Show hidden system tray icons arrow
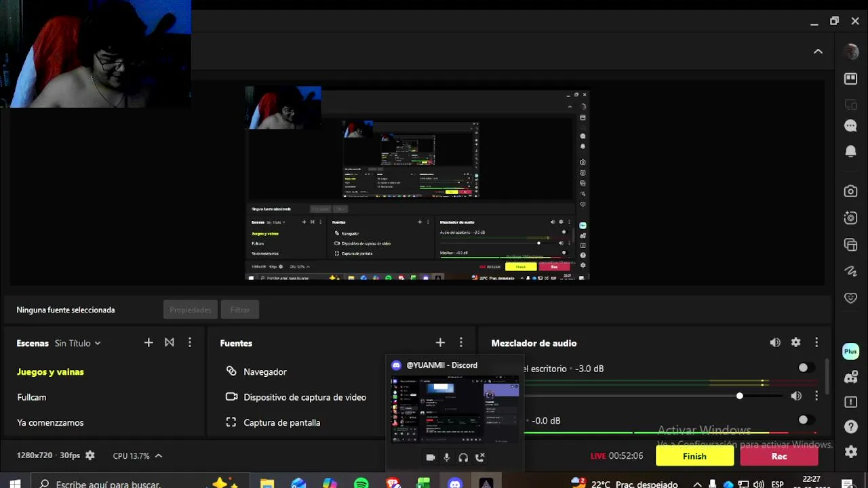The image size is (868, 488). click(x=697, y=484)
